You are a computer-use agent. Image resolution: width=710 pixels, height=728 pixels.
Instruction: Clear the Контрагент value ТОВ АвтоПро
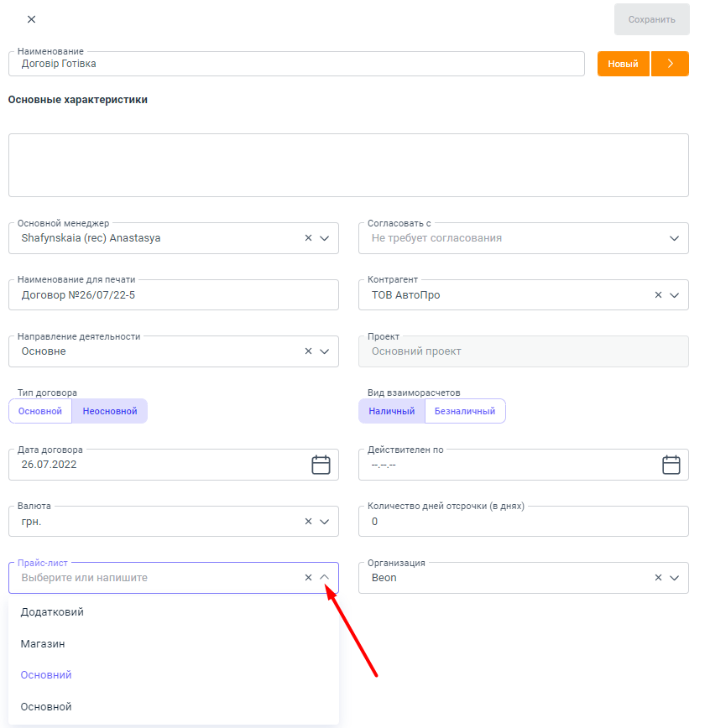coord(658,295)
